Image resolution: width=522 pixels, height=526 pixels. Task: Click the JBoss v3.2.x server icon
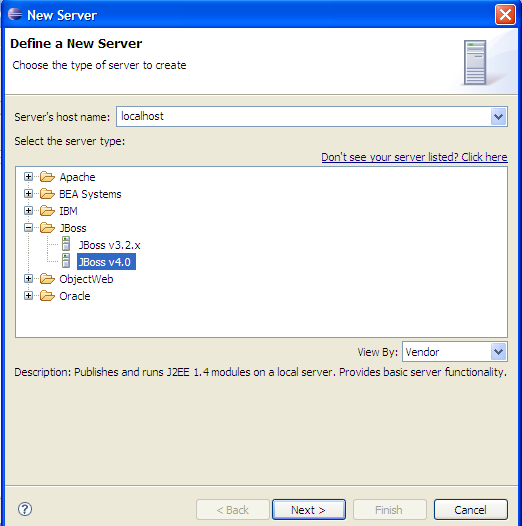pos(66,244)
